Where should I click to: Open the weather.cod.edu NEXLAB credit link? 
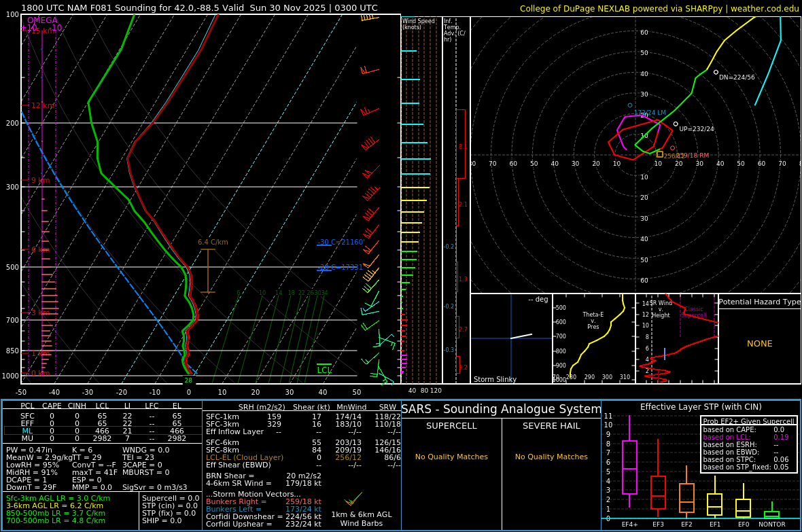point(659,9)
